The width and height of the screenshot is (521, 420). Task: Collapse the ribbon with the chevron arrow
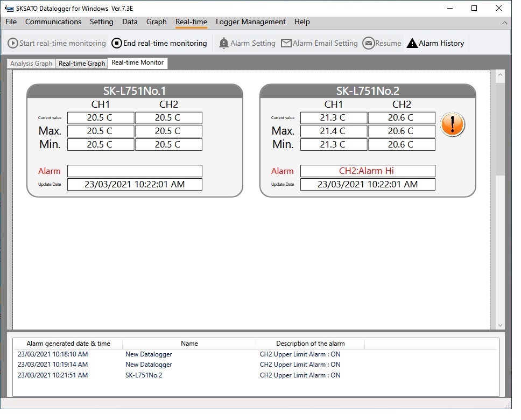point(504,23)
